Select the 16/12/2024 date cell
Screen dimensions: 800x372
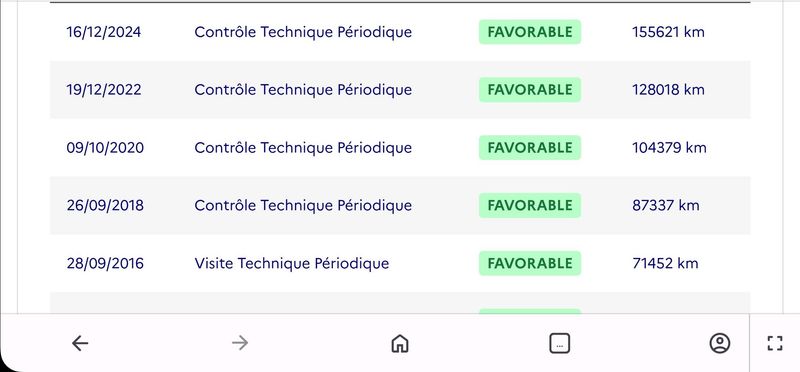point(104,32)
